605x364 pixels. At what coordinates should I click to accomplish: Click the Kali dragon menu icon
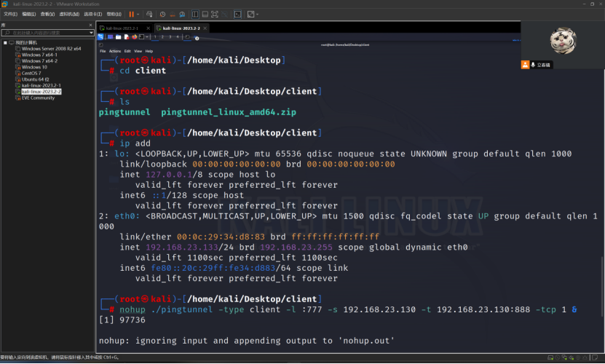(100, 37)
